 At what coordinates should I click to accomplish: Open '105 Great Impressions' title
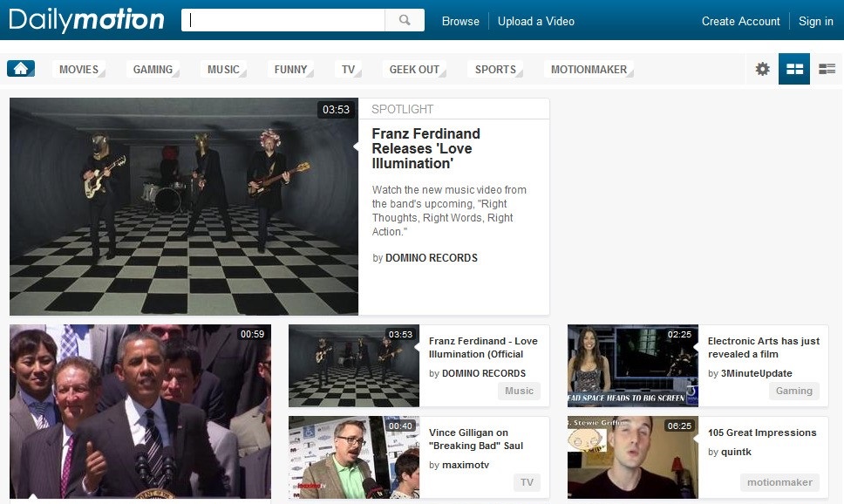click(x=762, y=432)
